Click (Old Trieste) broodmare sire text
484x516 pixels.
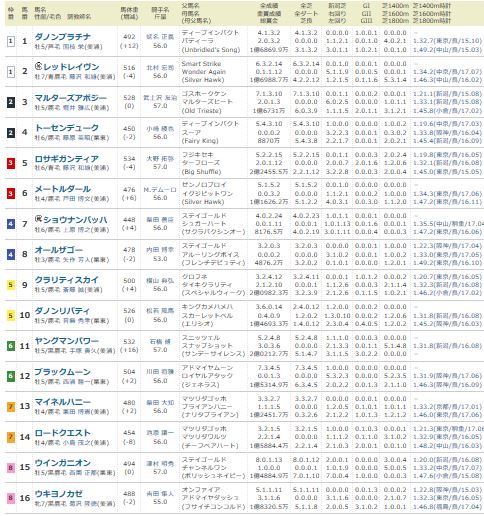[201, 111]
